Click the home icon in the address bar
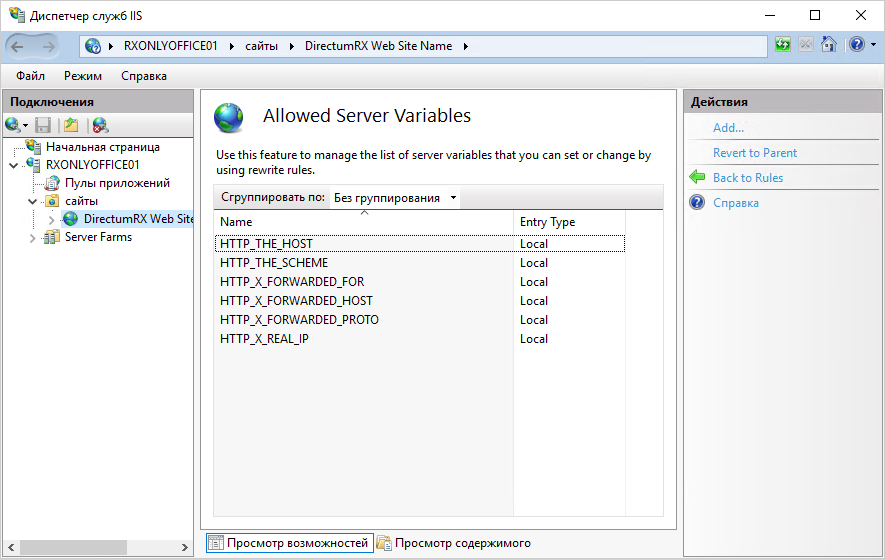This screenshot has height=559, width=885. (x=828, y=45)
